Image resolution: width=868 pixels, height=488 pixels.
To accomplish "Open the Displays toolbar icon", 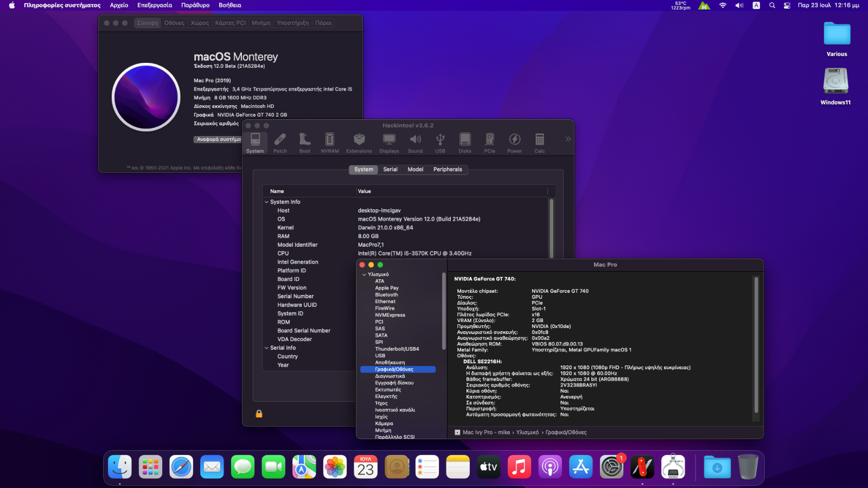I will [389, 143].
